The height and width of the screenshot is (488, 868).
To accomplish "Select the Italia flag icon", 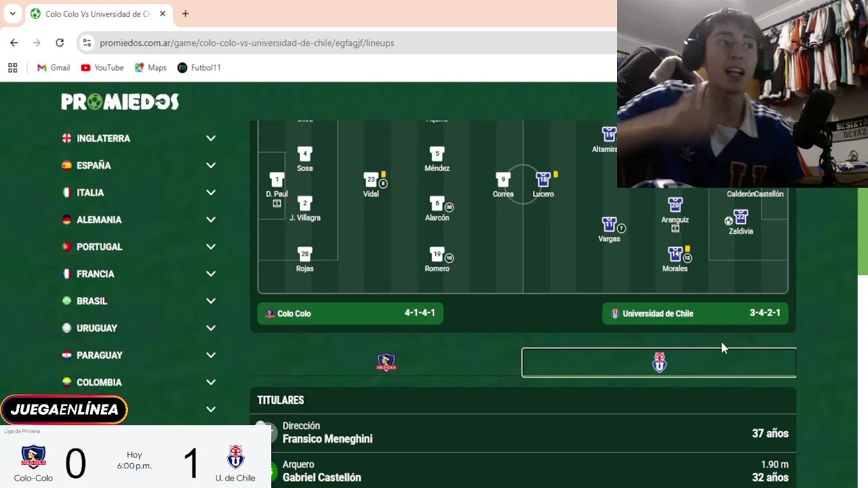I will click(66, 192).
